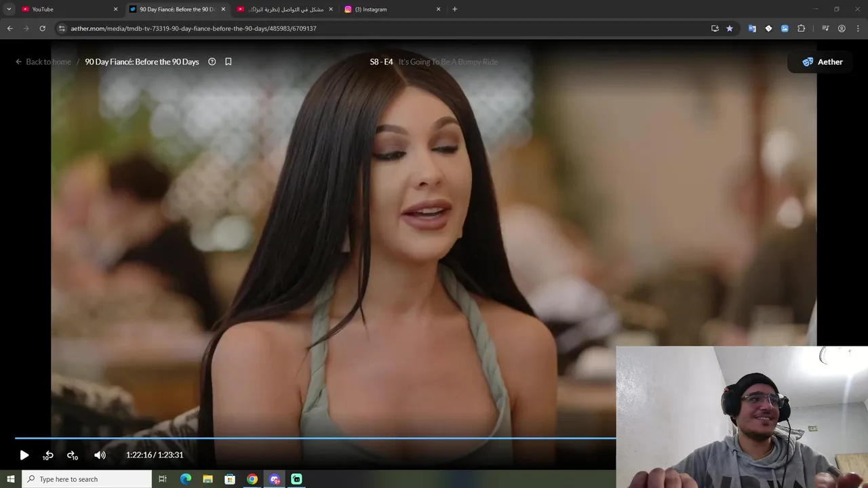
Task: Close the Instagram tab
Action: pyautogui.click(x=438, y=9)
